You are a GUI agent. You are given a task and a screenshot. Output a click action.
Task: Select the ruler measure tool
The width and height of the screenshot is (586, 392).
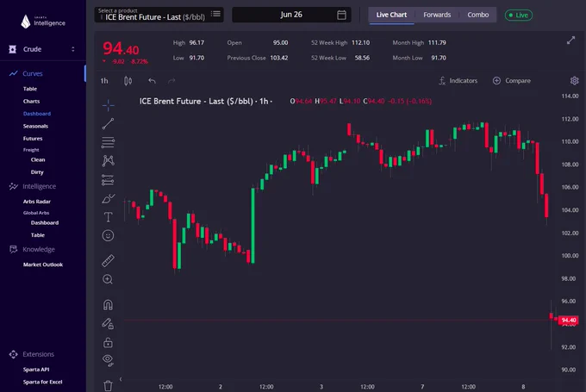[x=108, y=260]
